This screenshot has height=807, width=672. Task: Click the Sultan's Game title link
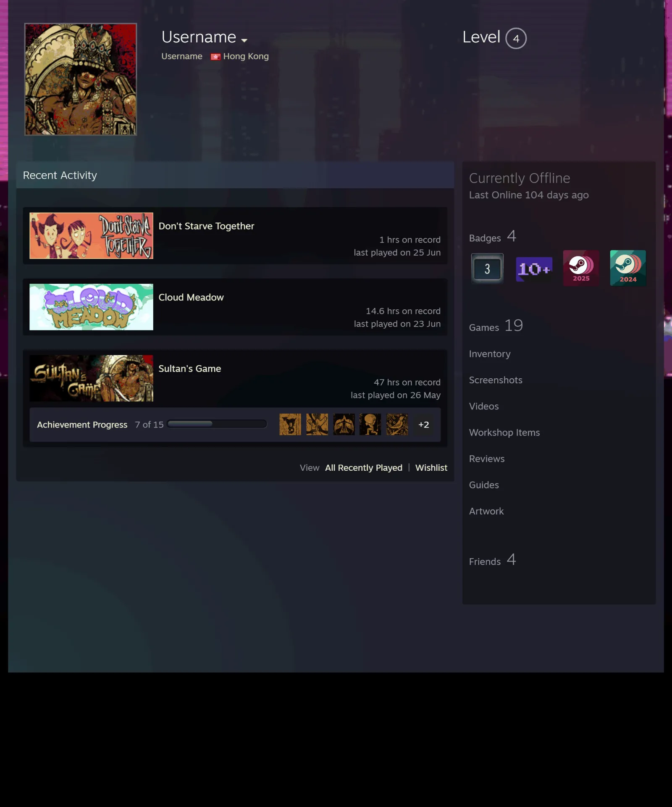click(189, 369)
